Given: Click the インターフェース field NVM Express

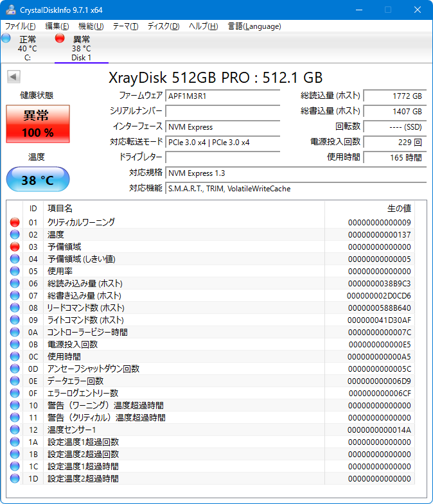Looking at the screenshot, I should [223, 126].
